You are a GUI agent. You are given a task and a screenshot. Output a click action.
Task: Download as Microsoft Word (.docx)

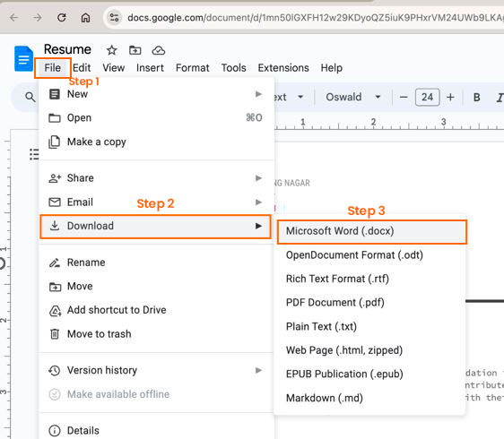(x=372, y=231)
